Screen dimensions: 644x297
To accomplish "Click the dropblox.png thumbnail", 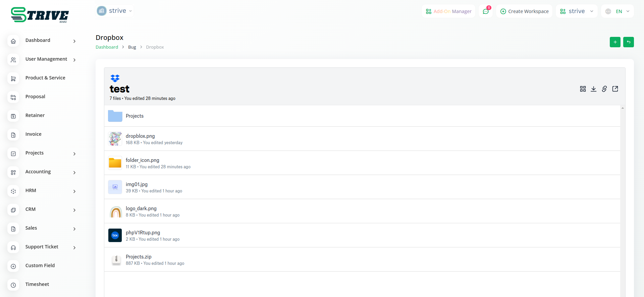I will [115, 139].
